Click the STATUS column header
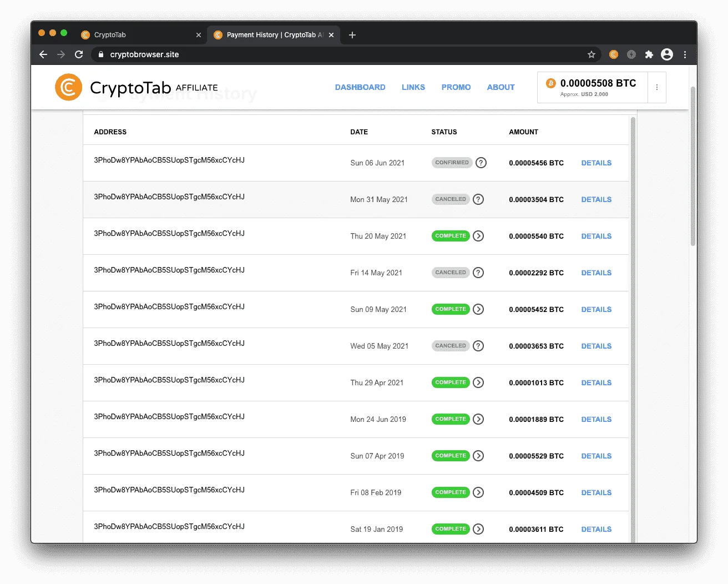Screen dimensions: 728x584 click(x=444, y=132)
